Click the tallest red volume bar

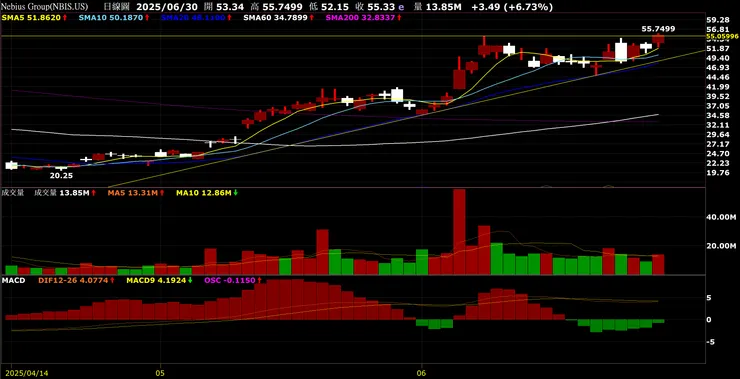[459, 232]
